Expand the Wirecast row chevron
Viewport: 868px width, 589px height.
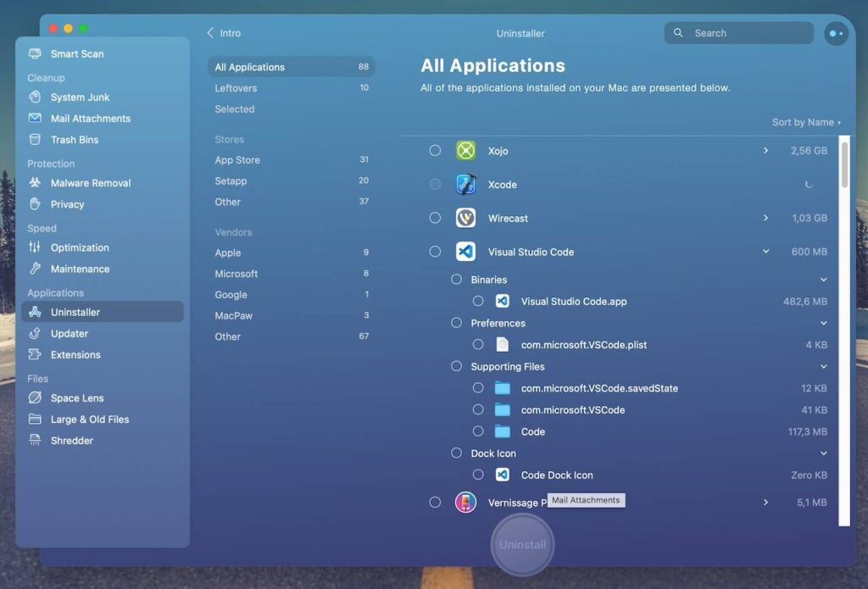[765, 218]
